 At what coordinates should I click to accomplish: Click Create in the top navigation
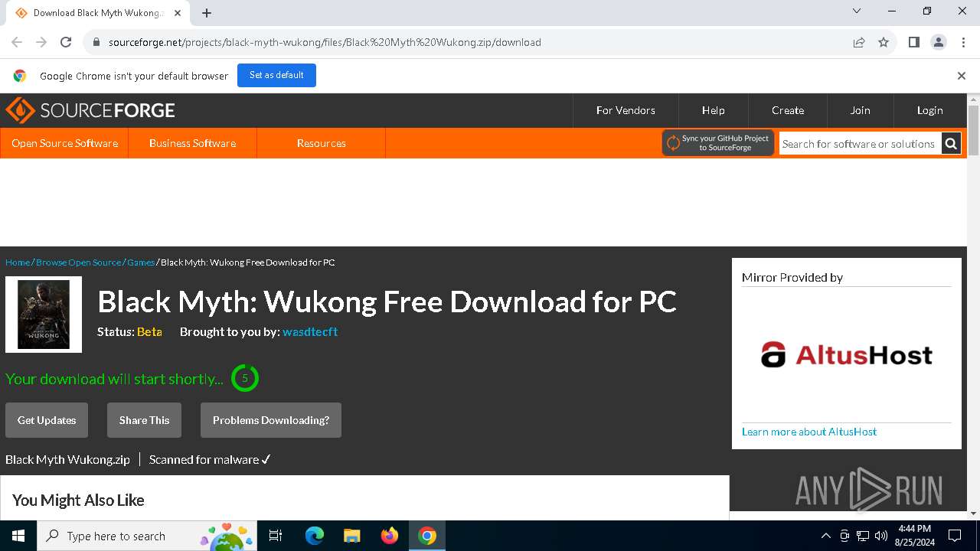click(x=788, y=110)
